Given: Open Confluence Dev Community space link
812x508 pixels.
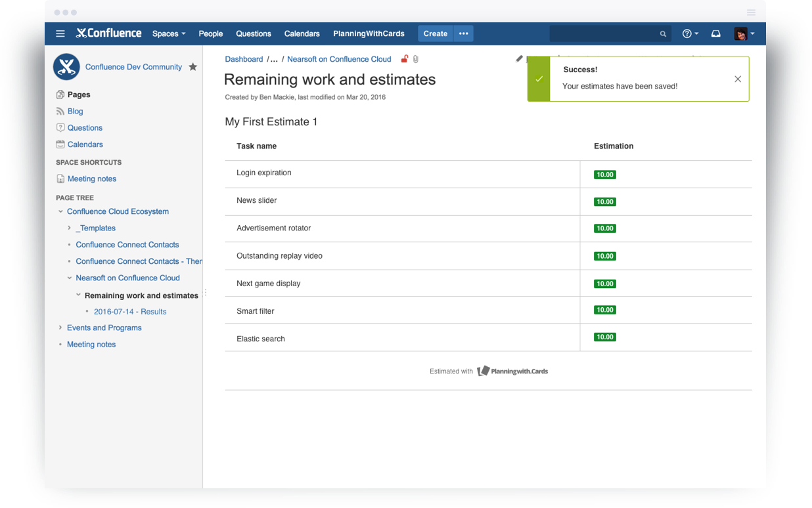Looking at the screenshot, I should 133,67.
